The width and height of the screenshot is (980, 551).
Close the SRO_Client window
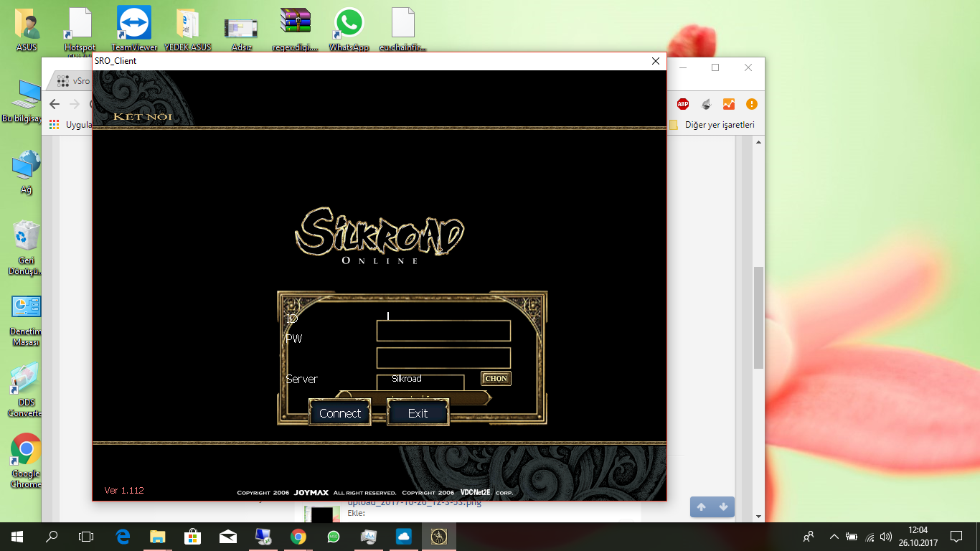coord(655,61)
